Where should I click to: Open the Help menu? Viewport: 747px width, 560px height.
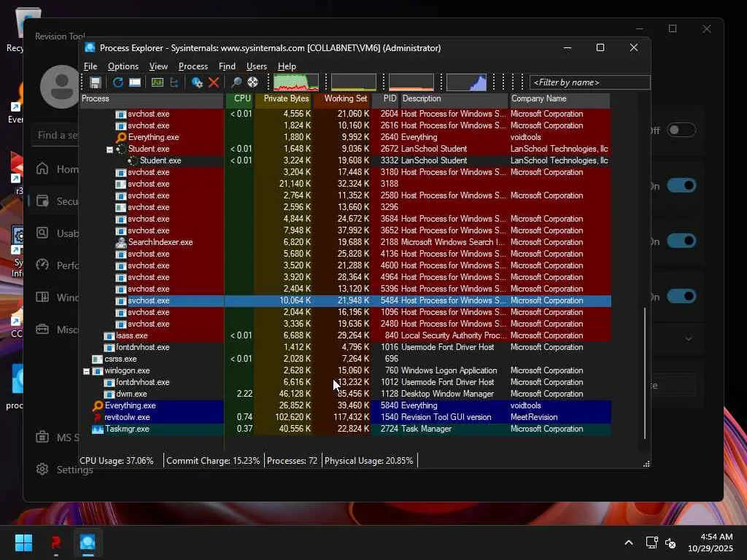point(287,66)
